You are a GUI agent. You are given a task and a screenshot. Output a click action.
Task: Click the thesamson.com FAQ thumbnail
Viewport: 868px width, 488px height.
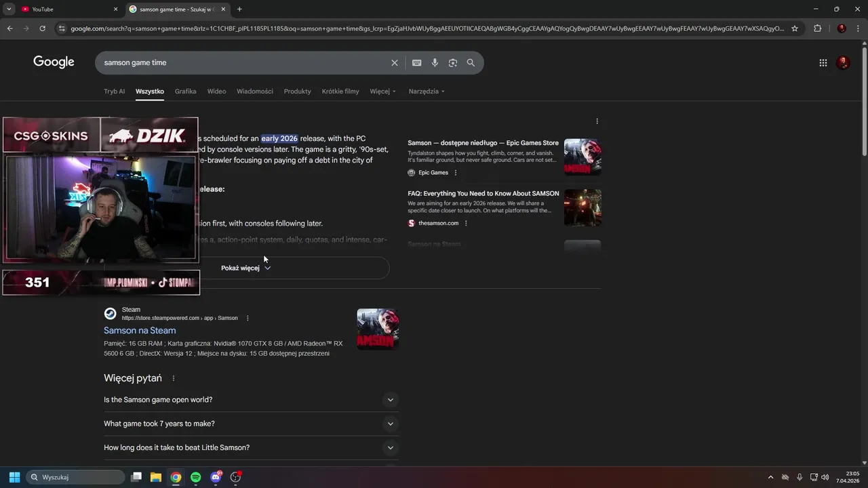pos(583,207)
